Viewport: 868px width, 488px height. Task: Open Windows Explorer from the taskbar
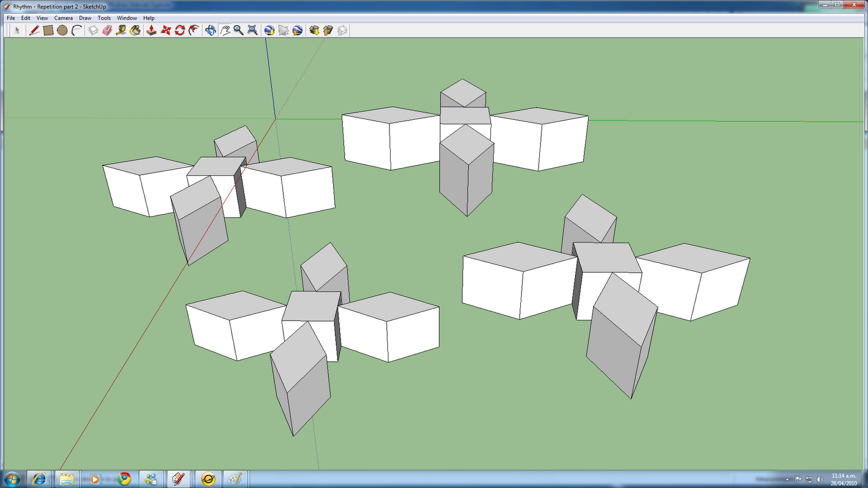[x=67, y=479]
